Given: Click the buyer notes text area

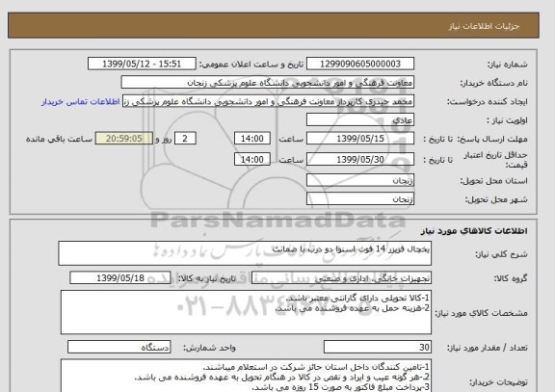Looking at the screenshot, I should (246, 376).
